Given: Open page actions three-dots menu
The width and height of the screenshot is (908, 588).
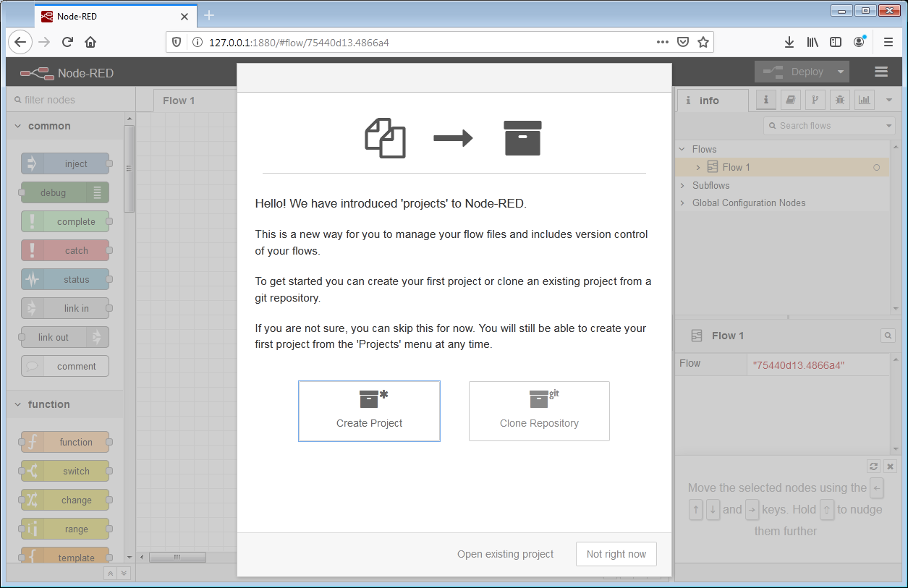Looking at the screenshot, I should [x=662, y=42].
